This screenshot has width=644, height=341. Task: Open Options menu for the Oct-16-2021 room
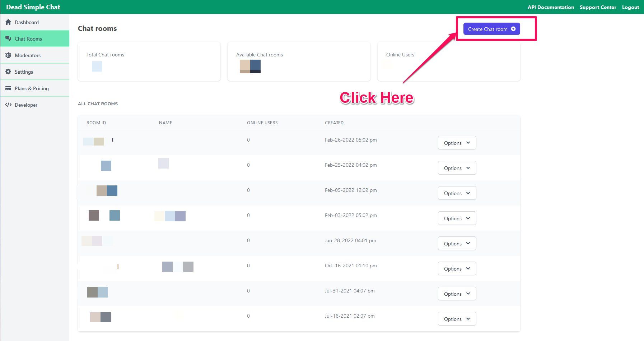(x=457, y=269)
